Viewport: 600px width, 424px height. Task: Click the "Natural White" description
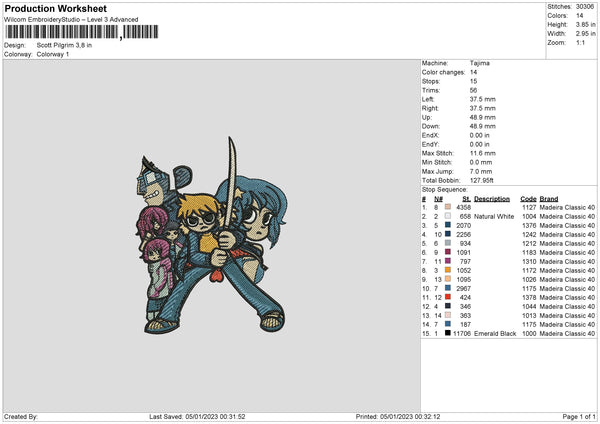(494, 217)
